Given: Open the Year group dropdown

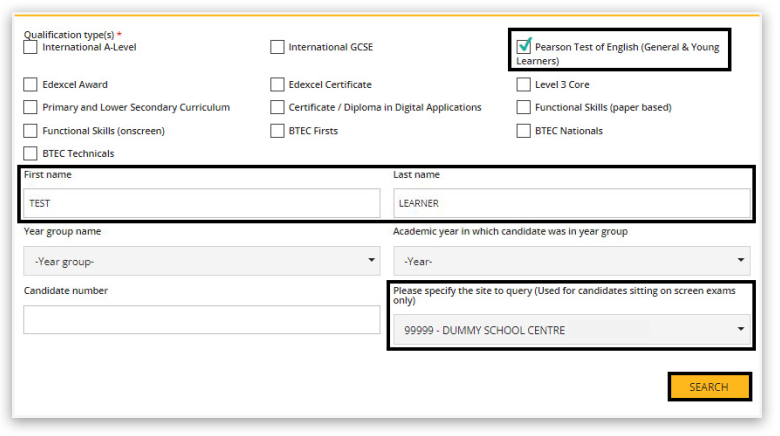Looking at the screenshot, I should [x=202, y=261].
